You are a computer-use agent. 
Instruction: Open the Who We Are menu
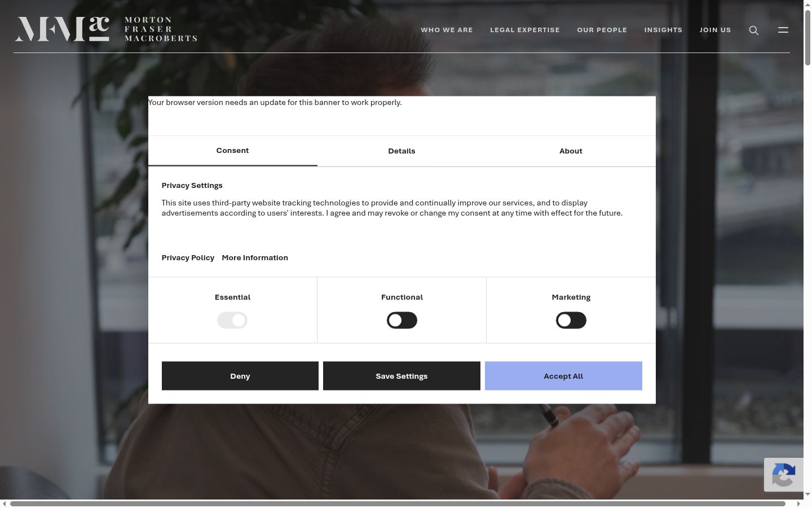[447, 30]
